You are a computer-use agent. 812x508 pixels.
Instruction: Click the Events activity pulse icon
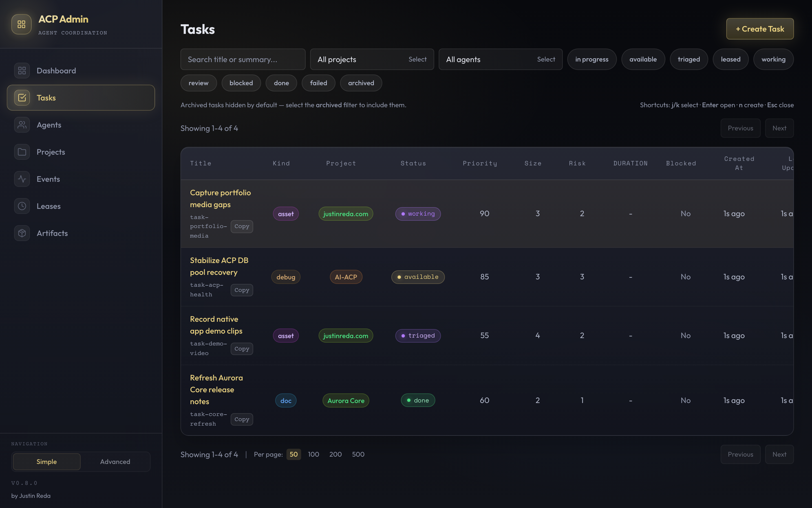22,179
